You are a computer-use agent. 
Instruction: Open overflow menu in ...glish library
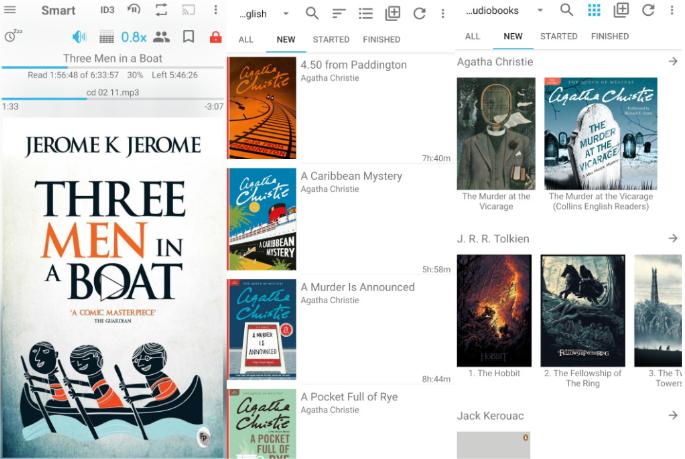pos(443,14)
